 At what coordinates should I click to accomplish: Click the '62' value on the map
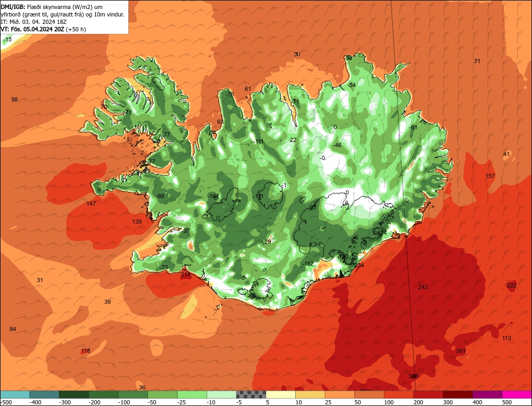click(220, 122)
